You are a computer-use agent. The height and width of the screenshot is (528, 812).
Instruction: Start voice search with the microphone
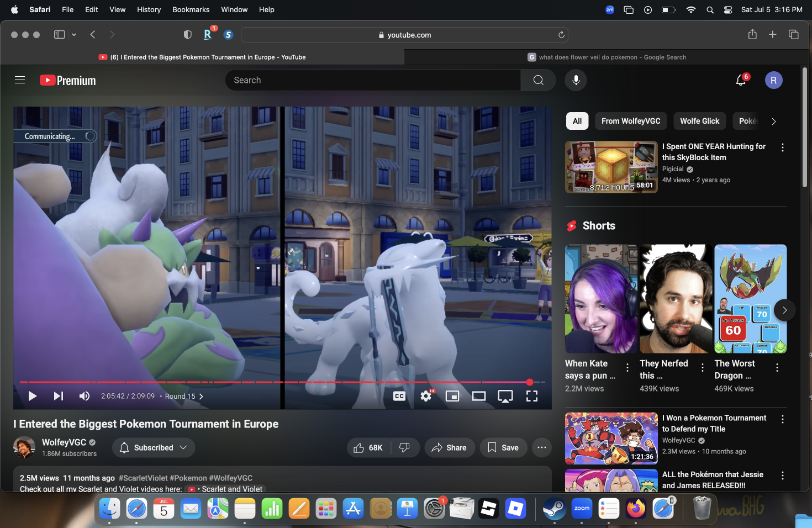[576, 80]
